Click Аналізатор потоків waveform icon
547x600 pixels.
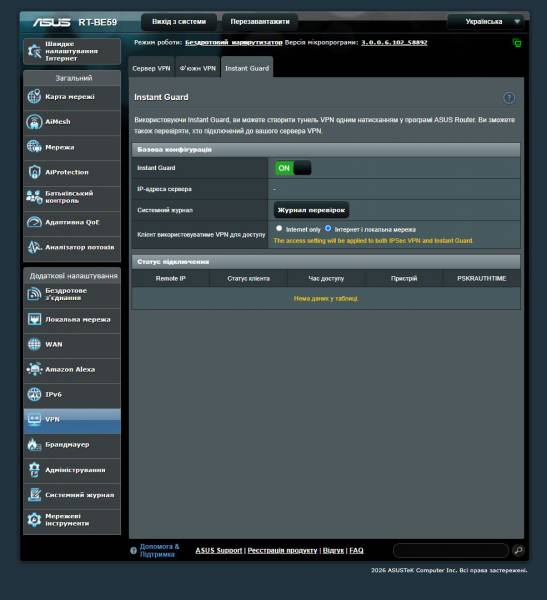(34, 247)
